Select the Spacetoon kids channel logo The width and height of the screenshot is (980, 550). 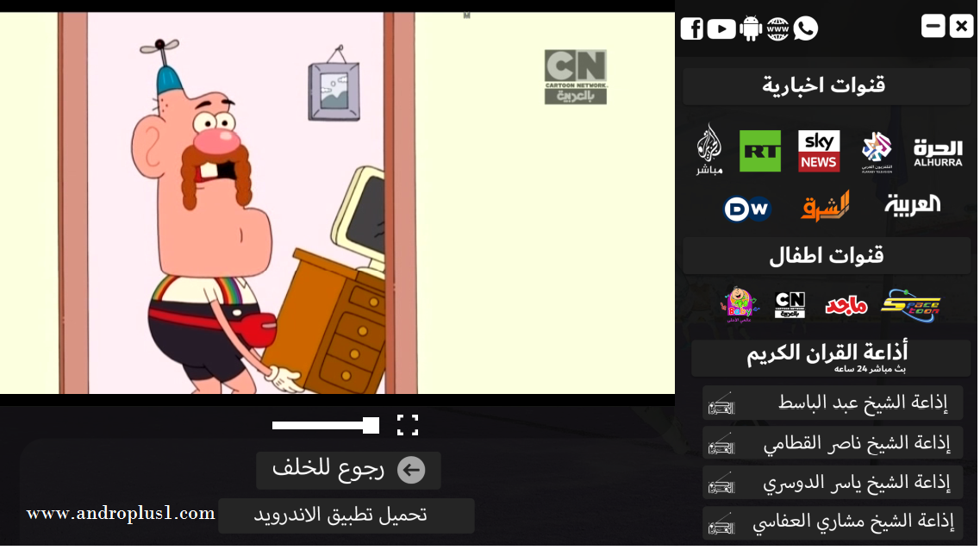pyautogui.click(x=911, y=305)
